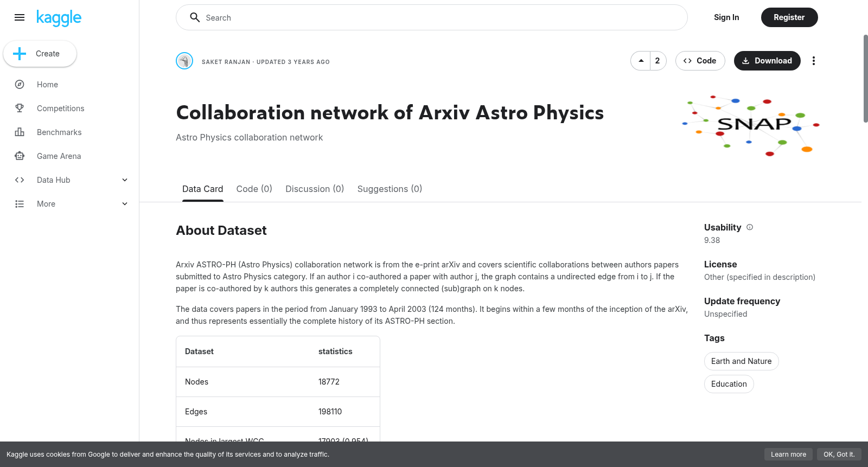The width and height of the screenshot is (868, 467).
Task: Click the Usability score 9.38
Action: (x=712, y=240)
